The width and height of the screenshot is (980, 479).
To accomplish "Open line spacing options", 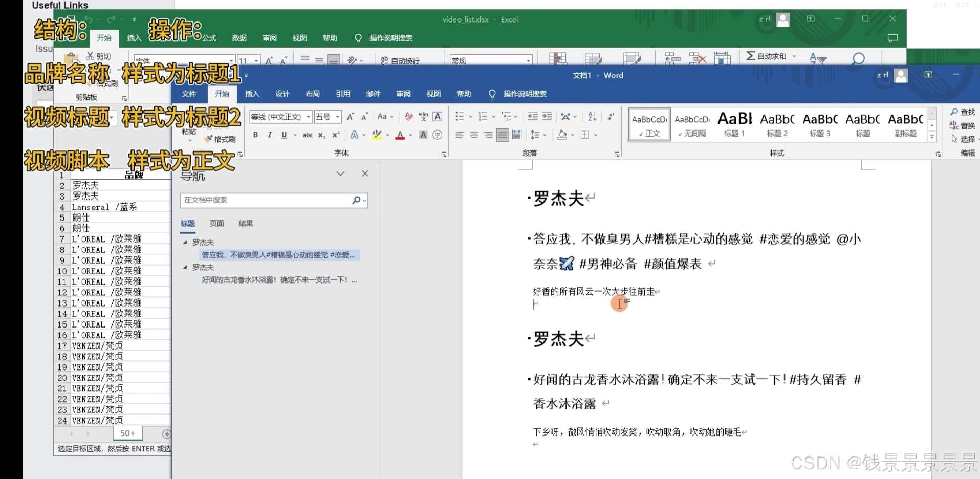I will pos(535,135).
